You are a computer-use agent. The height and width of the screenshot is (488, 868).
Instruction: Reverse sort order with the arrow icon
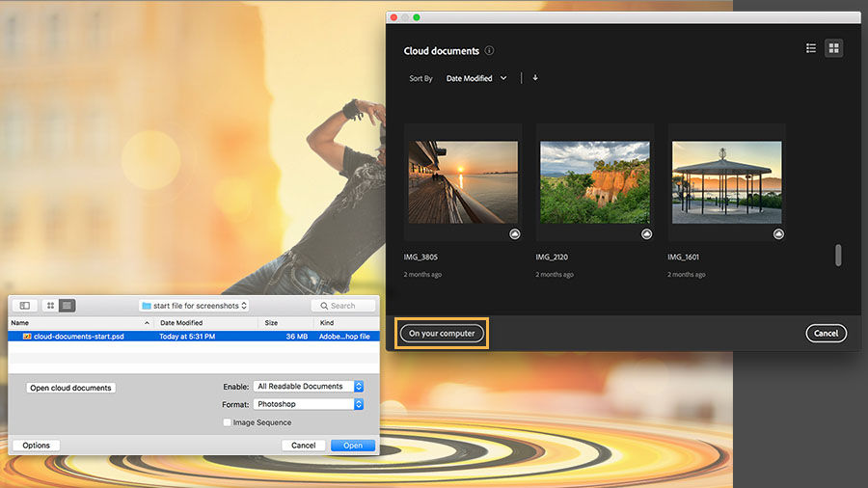pyautogui.click(x=535, y=78)
